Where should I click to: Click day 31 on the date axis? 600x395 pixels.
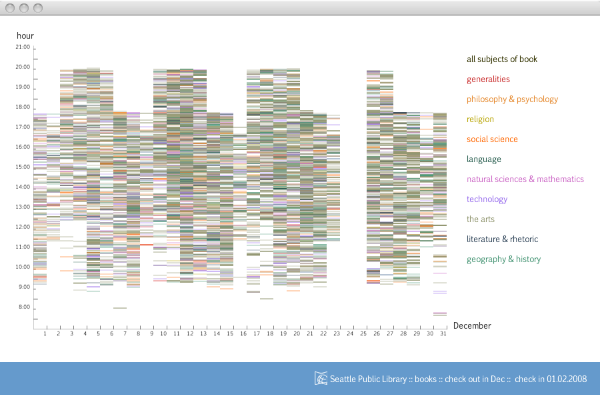pos(443,334)
